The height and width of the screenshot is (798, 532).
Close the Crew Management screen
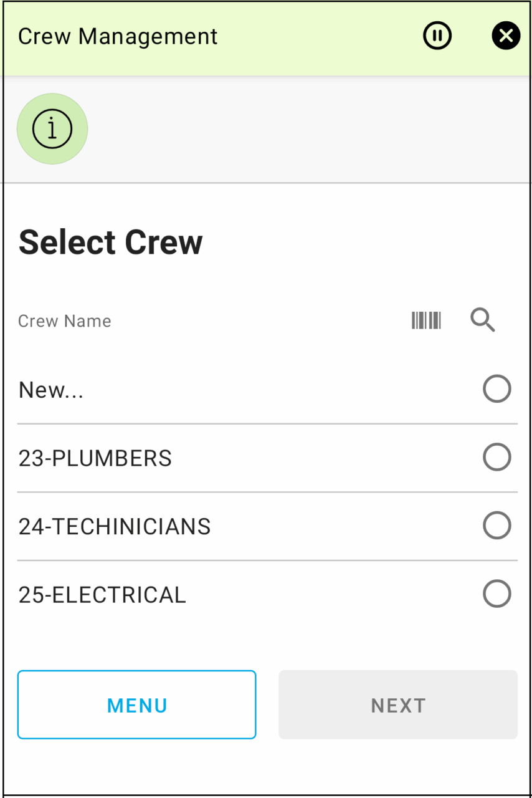[x=505, y=36]
